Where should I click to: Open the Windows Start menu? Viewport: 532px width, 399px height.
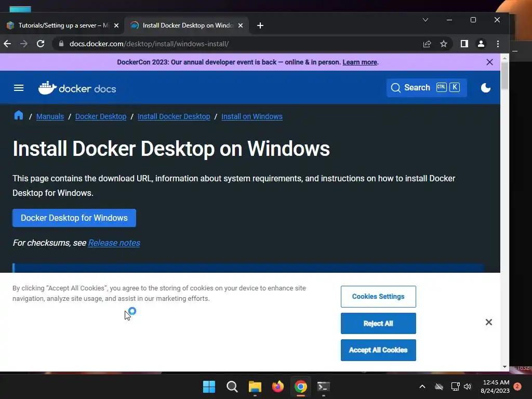[209, 387]
